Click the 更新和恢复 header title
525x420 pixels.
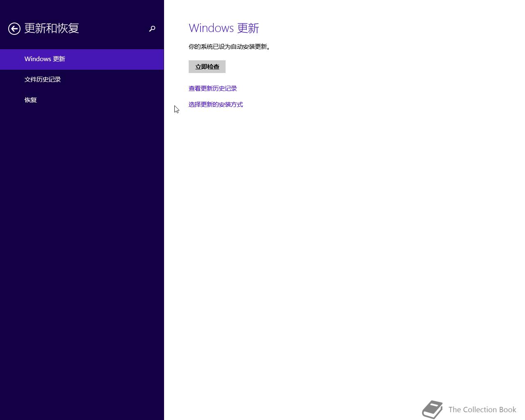coord(52,28)
